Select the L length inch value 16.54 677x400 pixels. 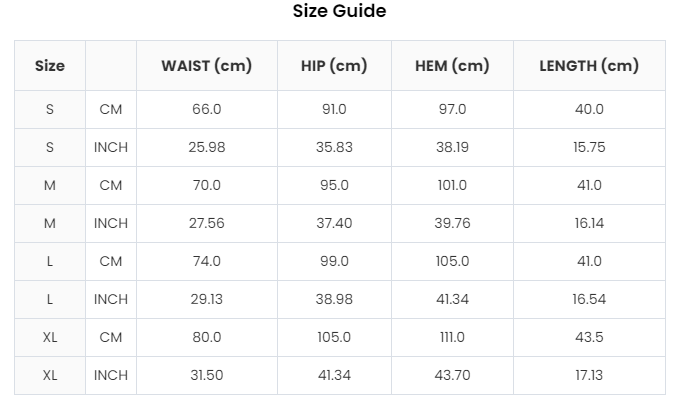(588, 299)
